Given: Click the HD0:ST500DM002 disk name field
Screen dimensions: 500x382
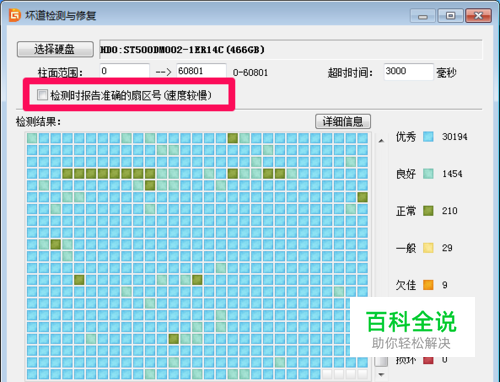Looking at the screenshot, I should pos(291,50).
